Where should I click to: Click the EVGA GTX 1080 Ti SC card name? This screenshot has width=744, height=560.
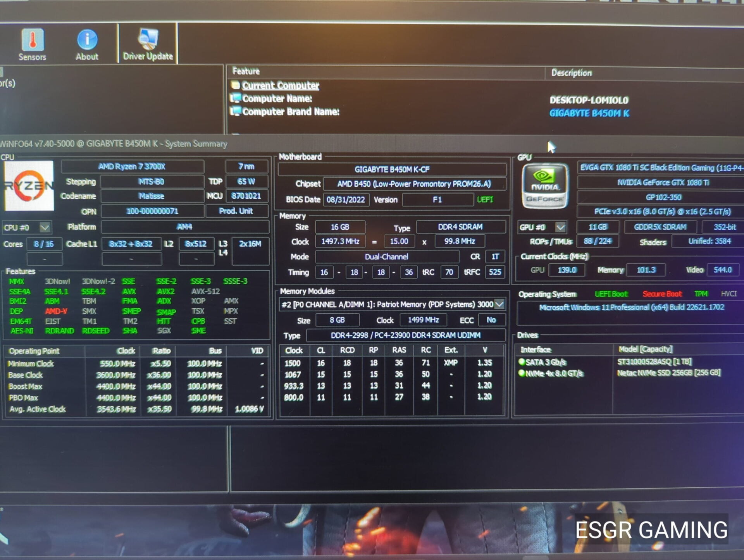(660, 168)
